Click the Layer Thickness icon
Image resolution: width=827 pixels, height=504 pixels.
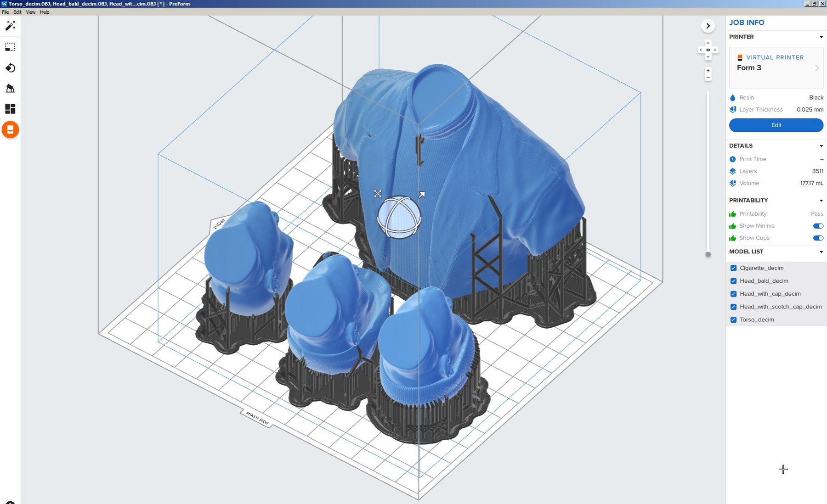click(x=732, y=110)
